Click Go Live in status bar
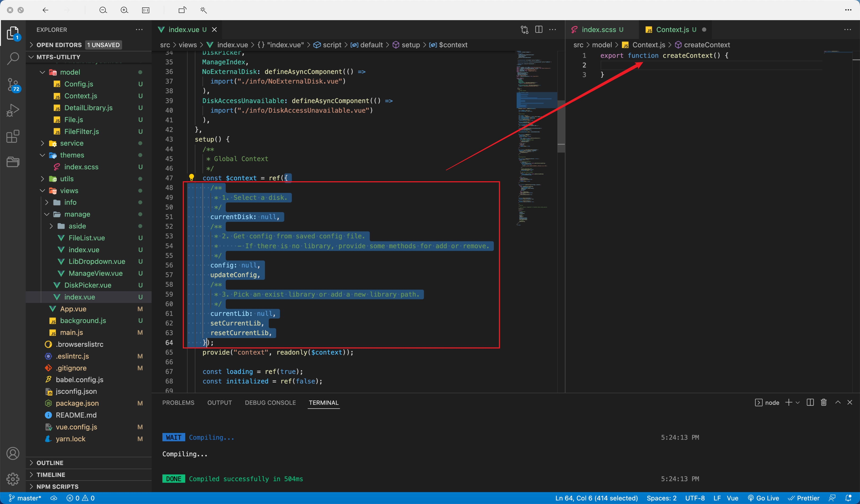 [763, 498]
